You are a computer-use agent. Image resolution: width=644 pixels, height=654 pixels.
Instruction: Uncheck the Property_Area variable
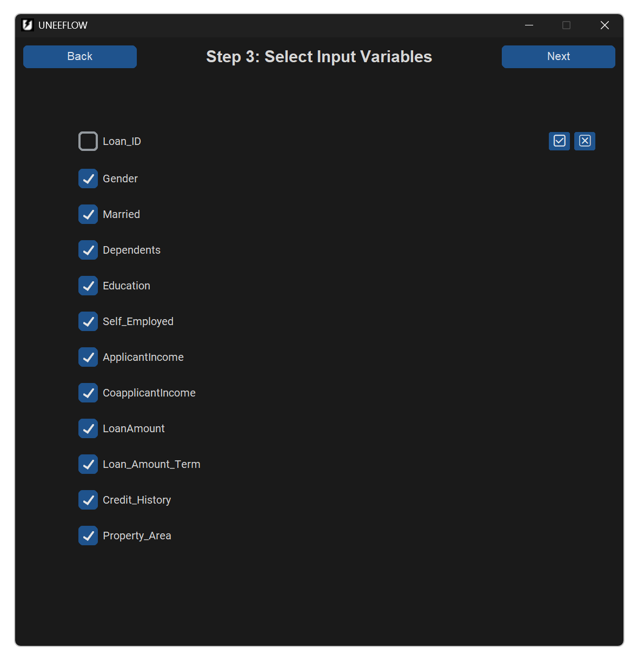click(88, 536)
